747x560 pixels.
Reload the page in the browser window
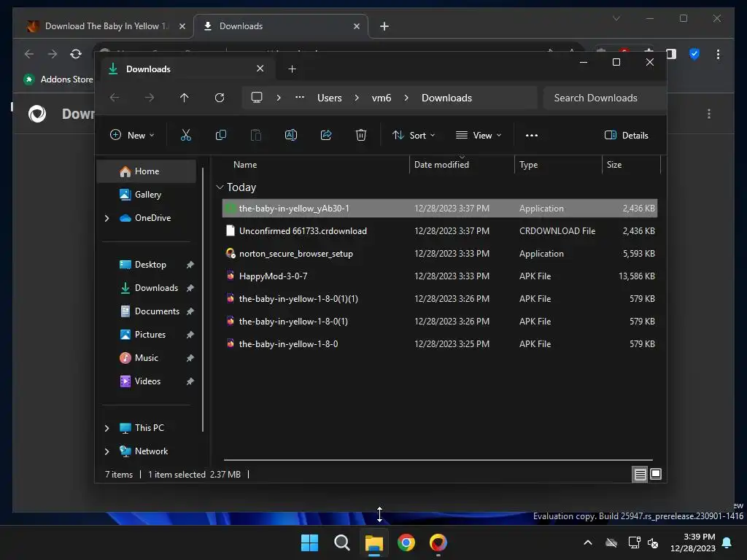pyautogui.click(x=76, y=54)
